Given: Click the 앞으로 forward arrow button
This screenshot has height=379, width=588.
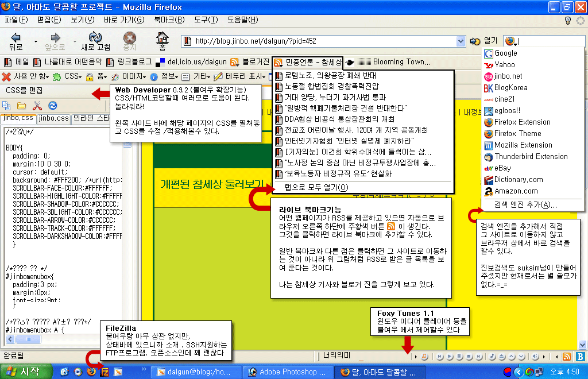Looking at the screenshot, I should (x=55, y=41).
